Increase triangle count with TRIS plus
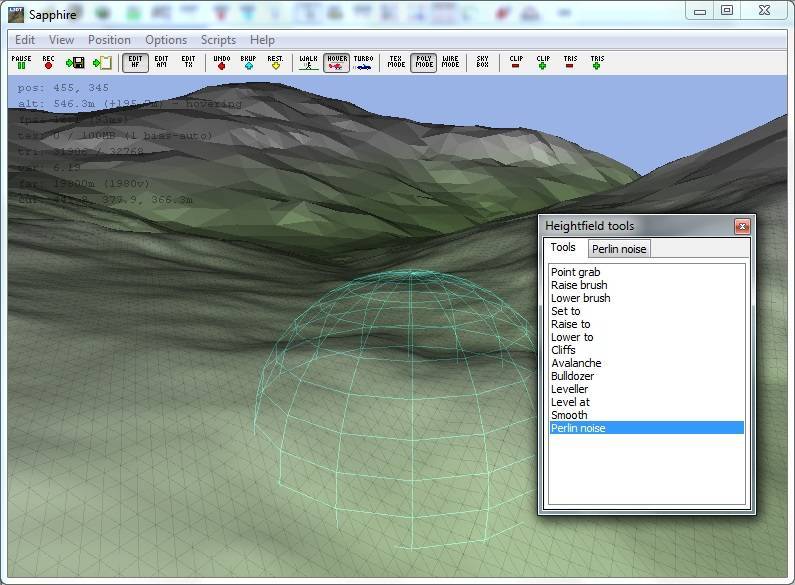 pos(597,63)
